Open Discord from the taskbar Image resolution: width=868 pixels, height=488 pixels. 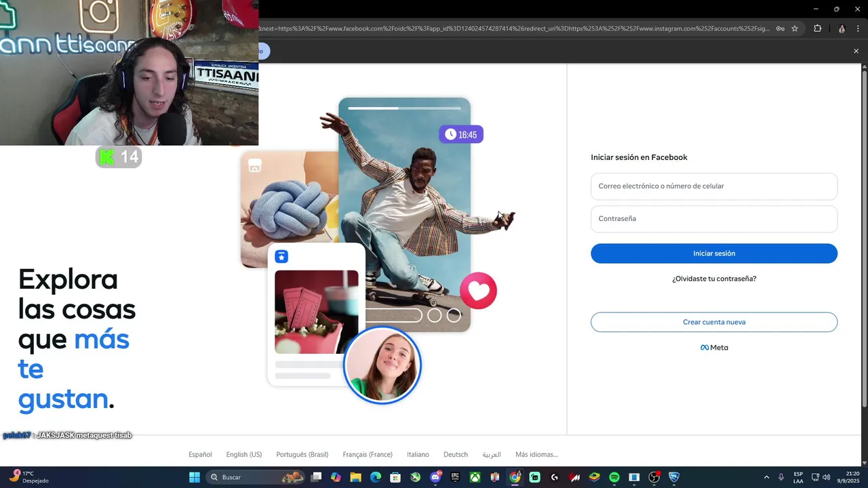pyautogui.click(x=435, y=477)
